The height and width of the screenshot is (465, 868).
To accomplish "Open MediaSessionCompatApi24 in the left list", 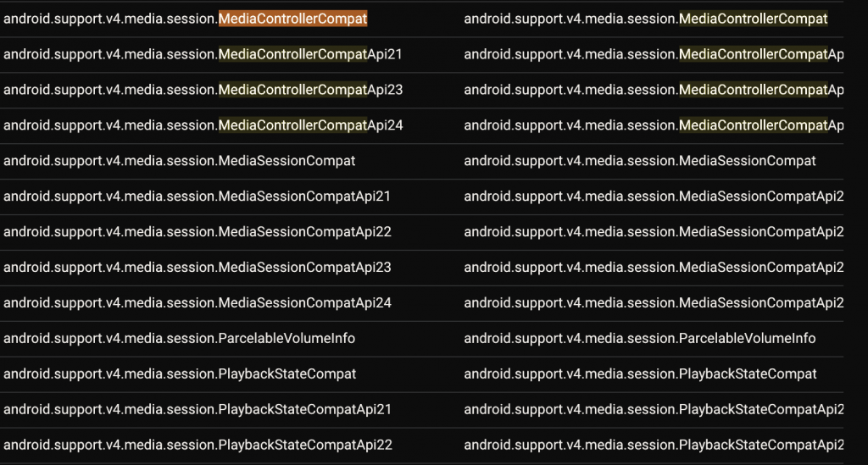I will pos(197,302).
